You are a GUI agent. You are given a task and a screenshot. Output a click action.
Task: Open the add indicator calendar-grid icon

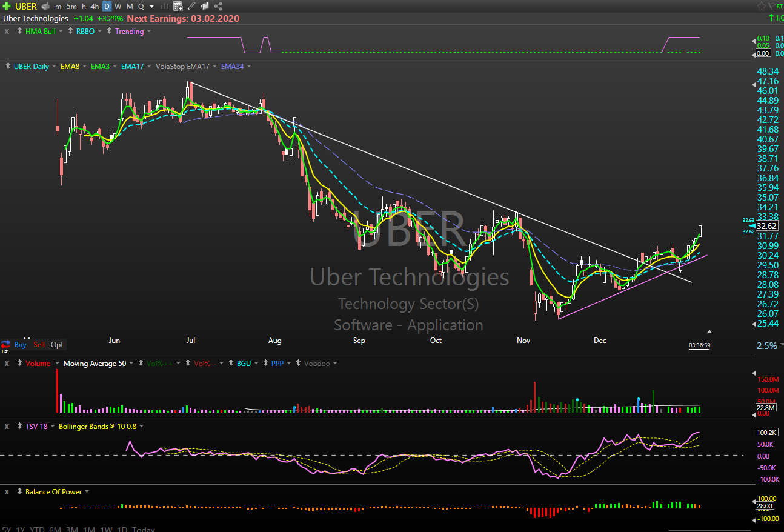(x=178, y=6)
